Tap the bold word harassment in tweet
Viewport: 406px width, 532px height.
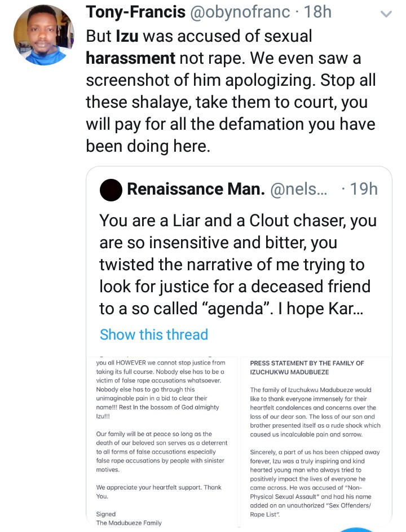(130, 58)
